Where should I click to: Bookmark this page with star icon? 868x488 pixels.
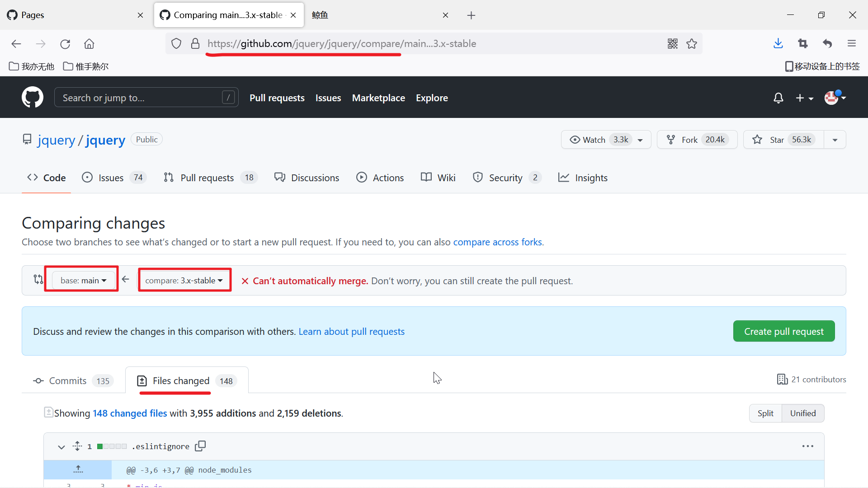[x=692, y=44]
